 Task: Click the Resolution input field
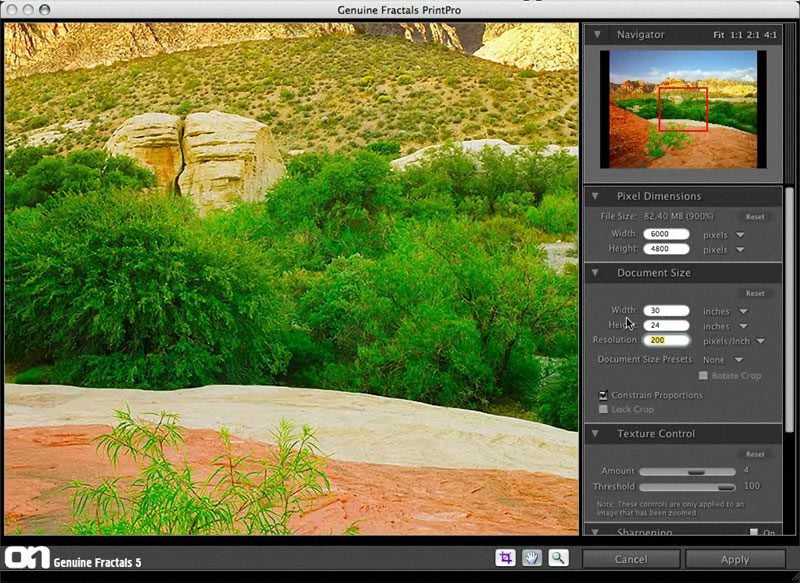[666, 340]
